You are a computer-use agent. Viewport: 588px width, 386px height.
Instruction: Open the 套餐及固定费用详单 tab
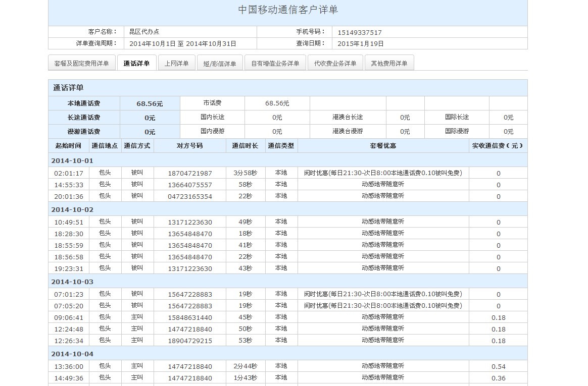point(82,63)
